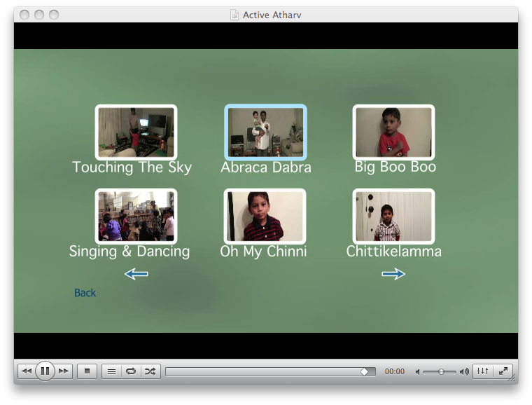Click the window resize grip in corner
The image size is (532, 405).
pyautogui.click(x=513, y=378)
